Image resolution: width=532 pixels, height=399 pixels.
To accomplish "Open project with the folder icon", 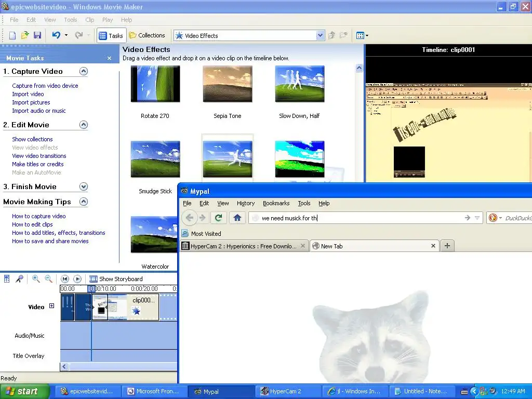I will [x=25, y=35].
